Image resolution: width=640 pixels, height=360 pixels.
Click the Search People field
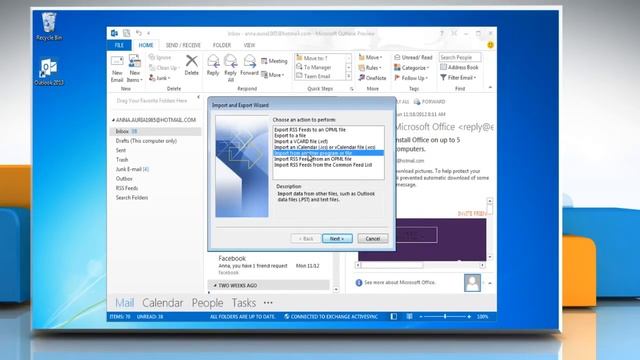pyautogui.click(x=460, y=58)
